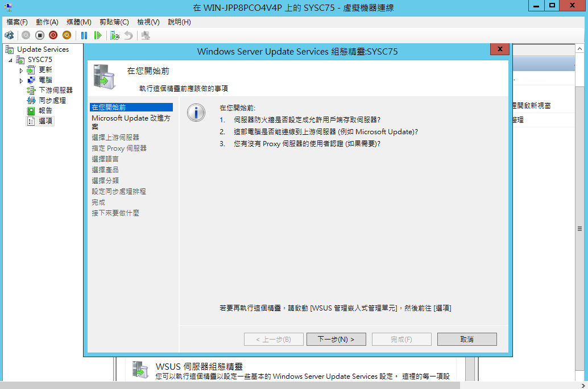The image size is (588, 389).
Task: Click the right pane scroll up arrow
Action: pos(579,49)
